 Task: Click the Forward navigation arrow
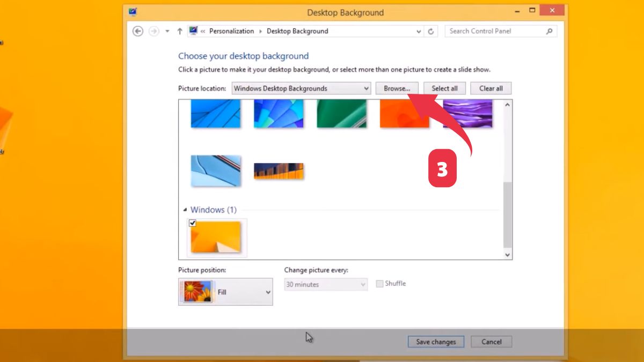[153, 31]
